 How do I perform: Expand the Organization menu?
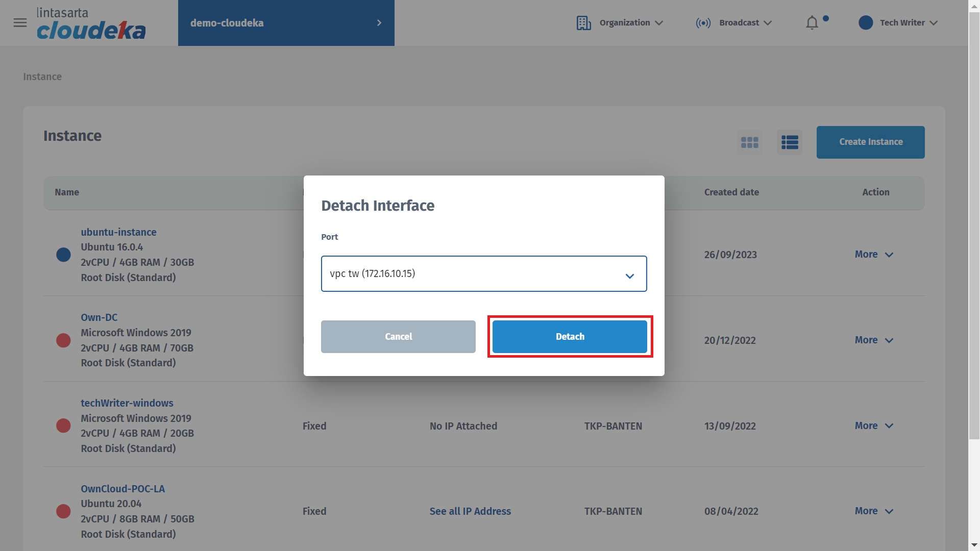(631, 23)
